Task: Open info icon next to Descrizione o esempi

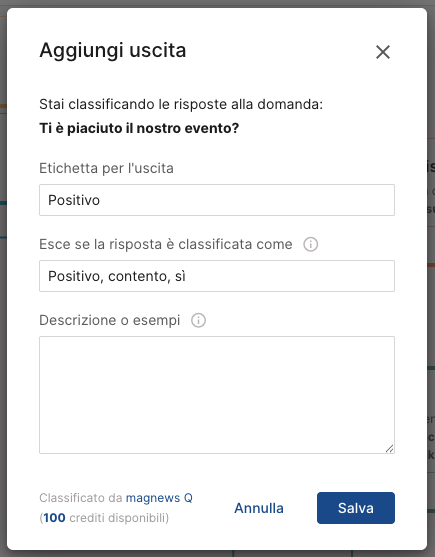Action: pos(198,320)
